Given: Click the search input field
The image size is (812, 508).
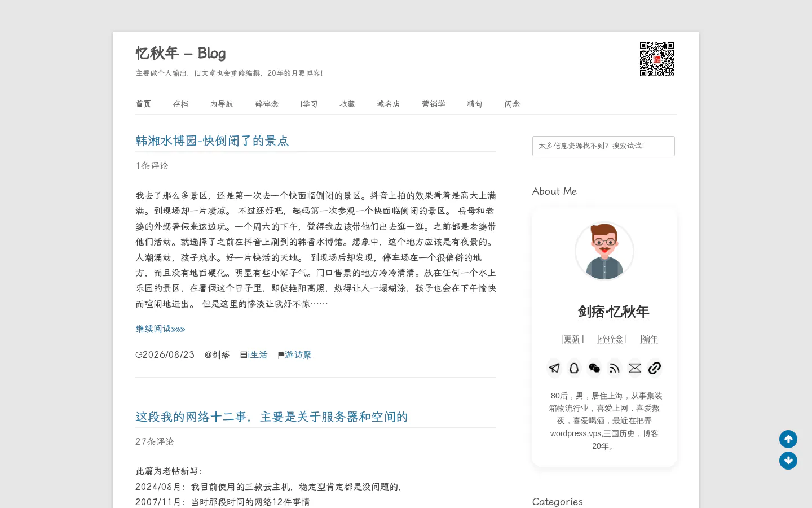Looking at the screenshot, I should pos(603,146).
